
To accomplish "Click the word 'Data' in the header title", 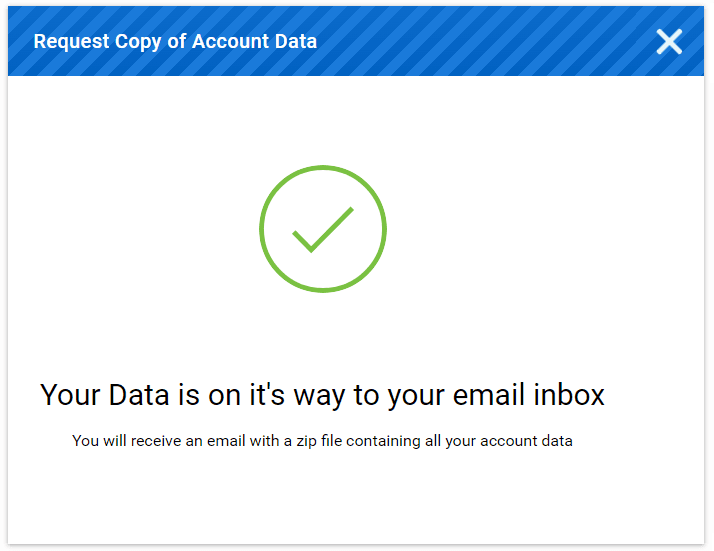I will click(x=296, y=41).
